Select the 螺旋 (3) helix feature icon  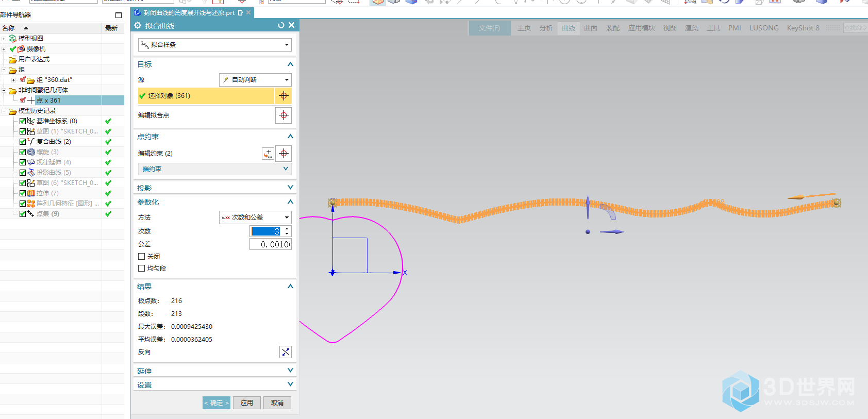coord(31,152)
